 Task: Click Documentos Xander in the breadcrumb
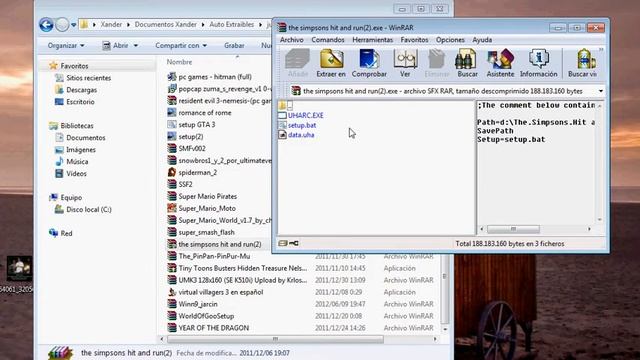coord(165,25)
